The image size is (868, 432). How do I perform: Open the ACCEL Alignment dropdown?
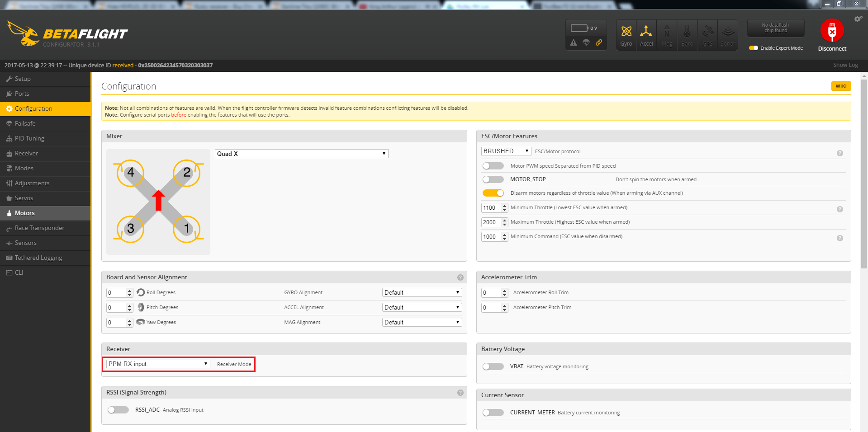coord(422,307)
